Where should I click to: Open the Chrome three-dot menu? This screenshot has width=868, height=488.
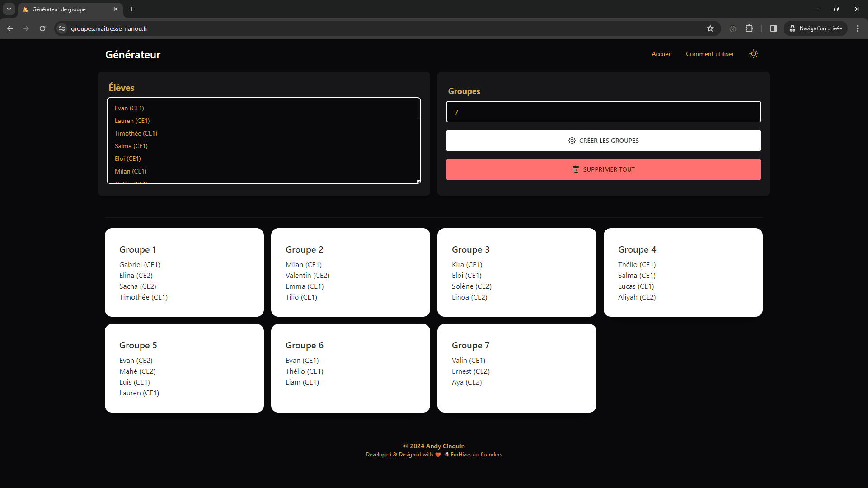(x=857, y=28)
